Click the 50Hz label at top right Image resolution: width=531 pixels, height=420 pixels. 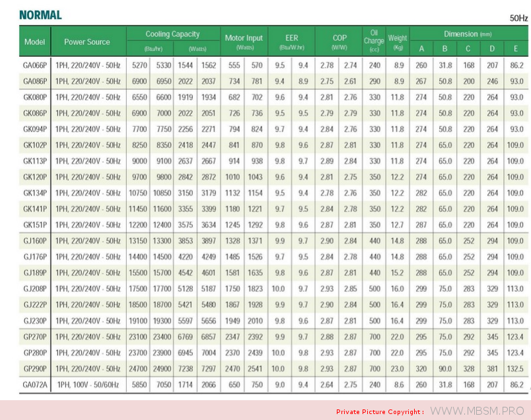[518, 18]
